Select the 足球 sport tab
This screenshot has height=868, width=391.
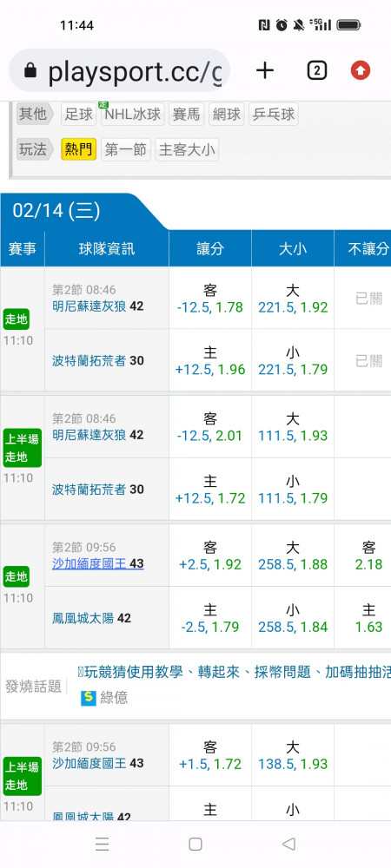pyautogui.click(x=79, y=114)
